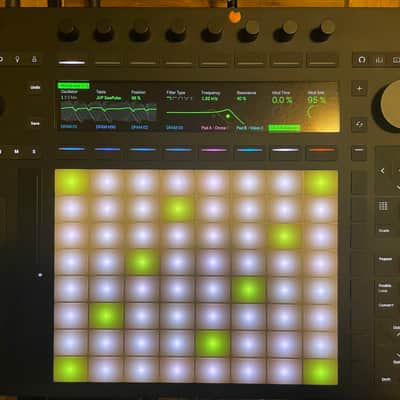This screenshot has width=400, height=400.
Task: Tap the left arrow navigation button
Action: pyautogui.click(x=383, y=171)
